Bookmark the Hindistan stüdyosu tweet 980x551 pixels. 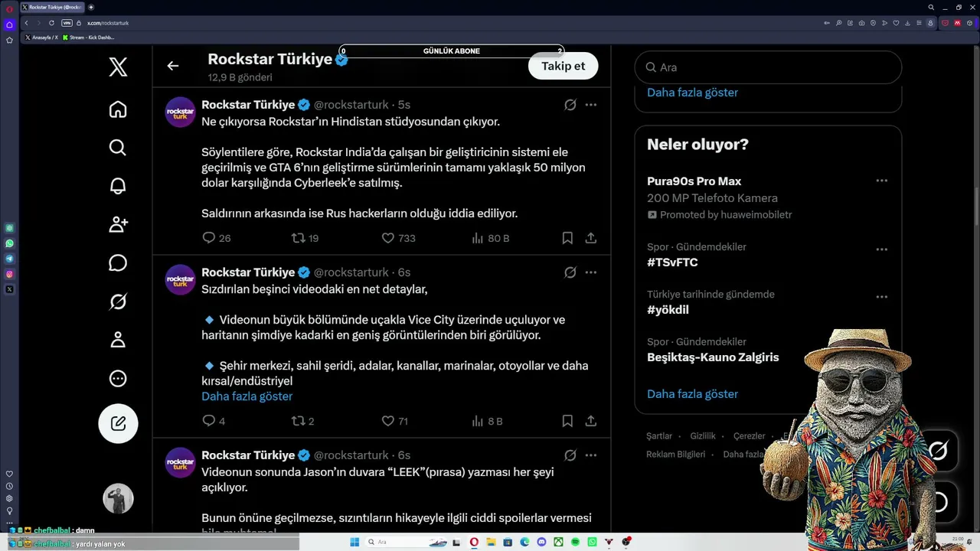(567, 238)
